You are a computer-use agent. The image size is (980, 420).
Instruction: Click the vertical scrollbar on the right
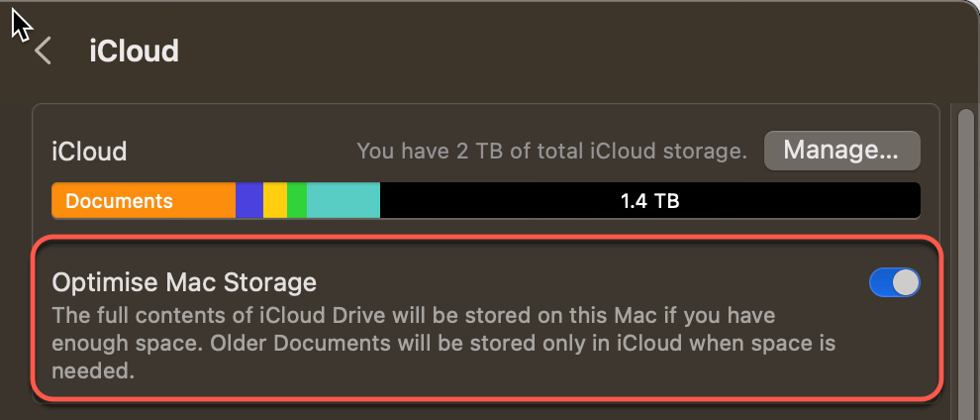pyautogui.click(x=965, y=248)
